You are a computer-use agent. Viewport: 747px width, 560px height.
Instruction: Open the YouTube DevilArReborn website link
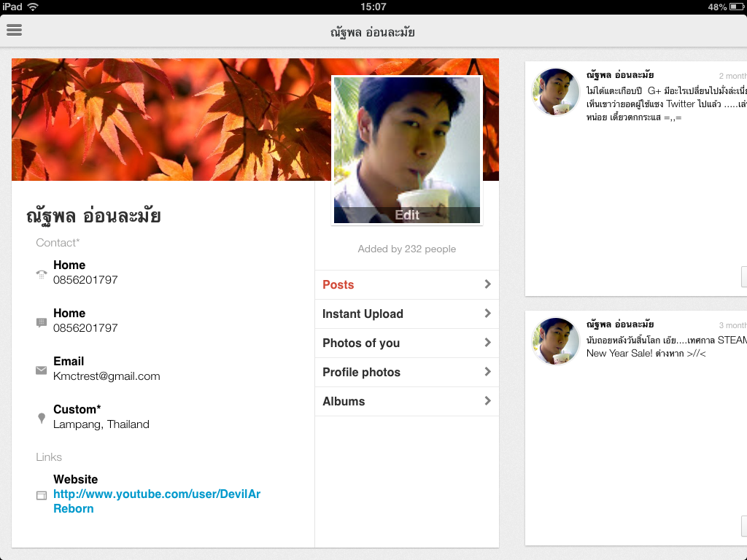point(157,501)
